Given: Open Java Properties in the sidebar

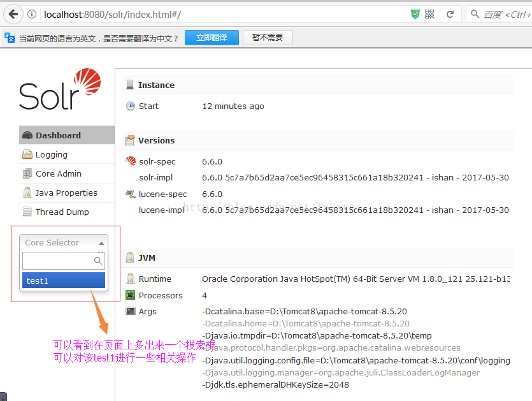Looking at the screenshot, I should (x=67, y=193).
